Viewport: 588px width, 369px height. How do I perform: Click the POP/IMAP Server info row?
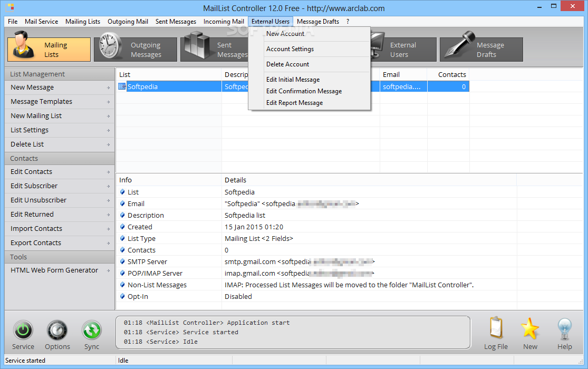pyautogui.click(x=316, y=274)
